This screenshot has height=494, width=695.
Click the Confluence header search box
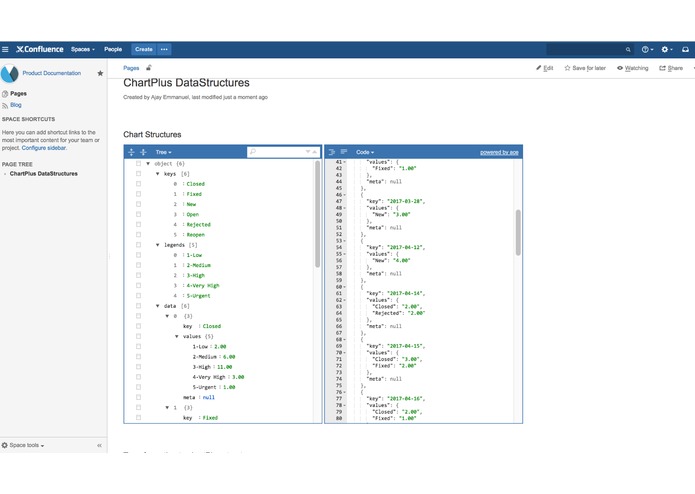click(x=590, y=50)
